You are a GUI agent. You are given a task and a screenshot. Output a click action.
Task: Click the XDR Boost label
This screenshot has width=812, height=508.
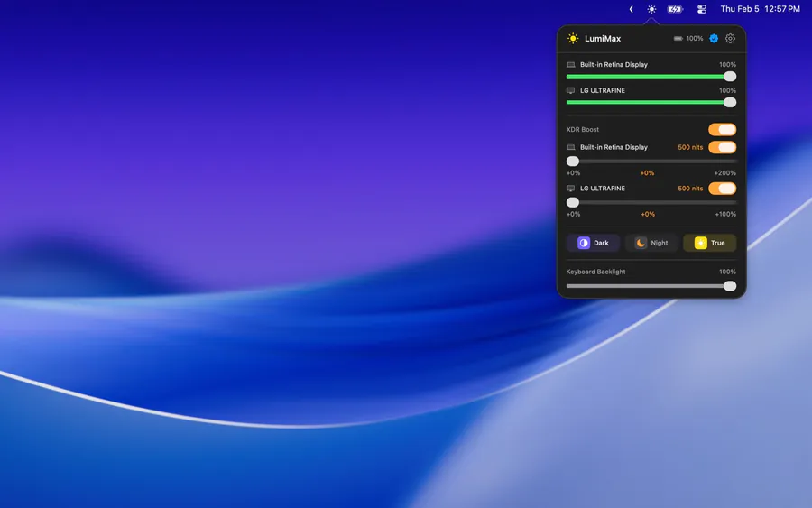[583, 129]
